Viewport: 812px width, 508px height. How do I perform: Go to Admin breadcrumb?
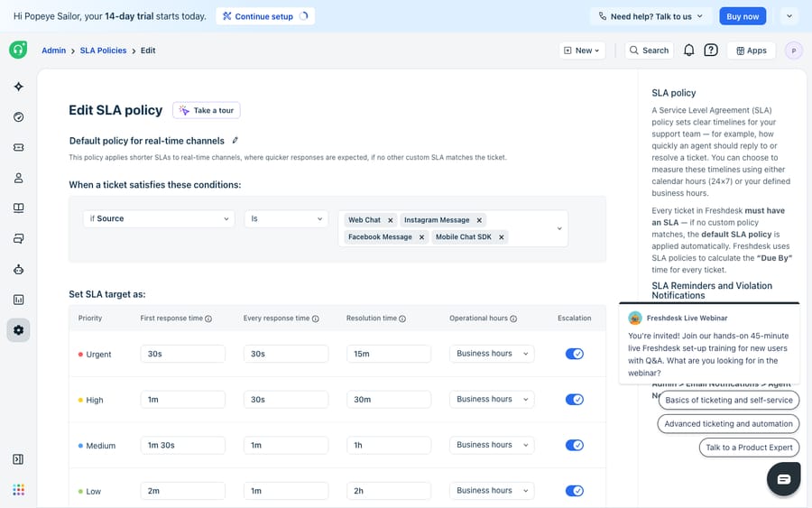click(54, 51)
